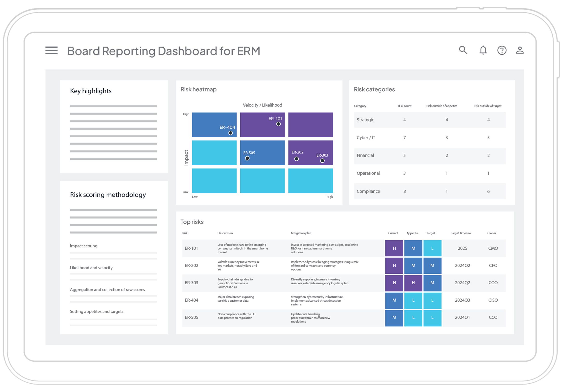Image resolution: width=563 pixels, height=392 pixels.
Task: Open Setting appetites and targets section
Action: coord(97,311)
